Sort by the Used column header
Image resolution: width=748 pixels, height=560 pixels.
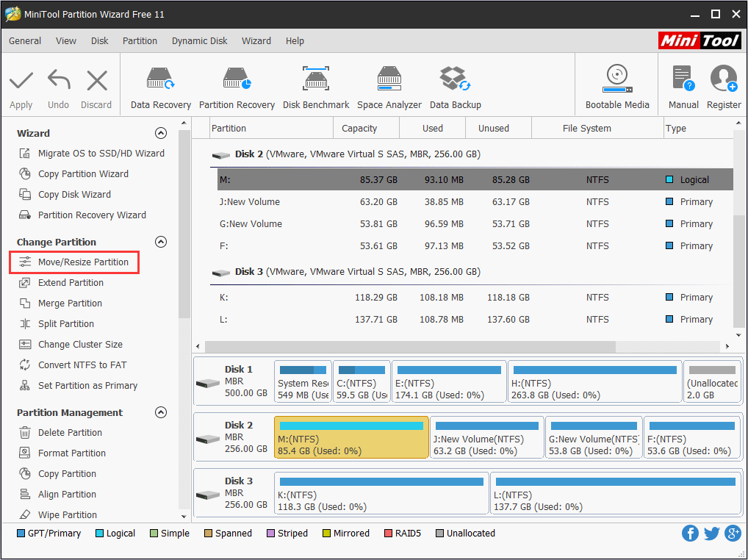pyautogui.click(x=432, y=129)
